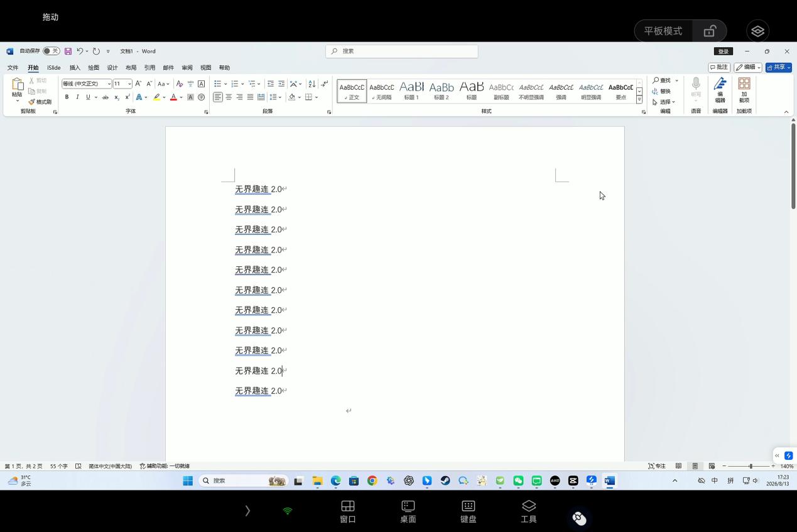Increase font size with larger A icon
The width and height of the screenshot is (797, 532).
pyautogui.click(x=138, y=84)
